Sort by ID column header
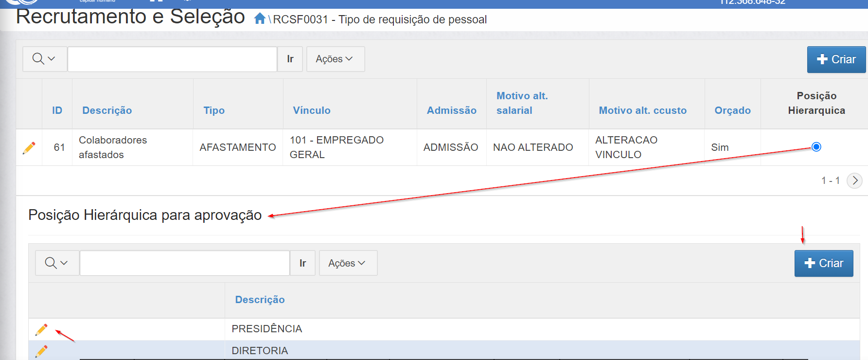Viewport: 868px width, 360px height. click(x=57, y=110)
